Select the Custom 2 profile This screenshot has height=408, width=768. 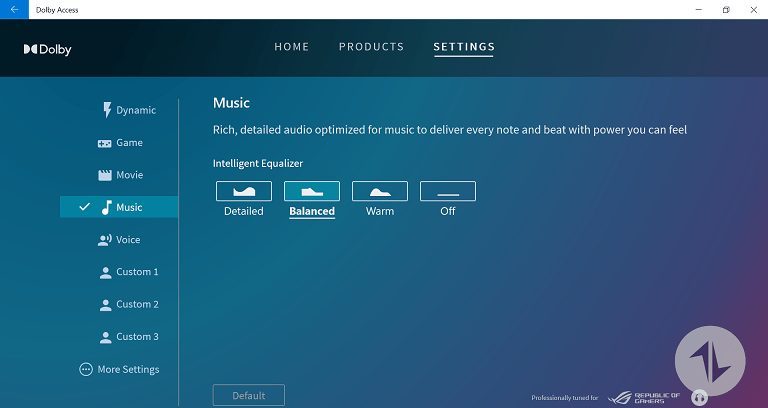[x=137, y=304]
